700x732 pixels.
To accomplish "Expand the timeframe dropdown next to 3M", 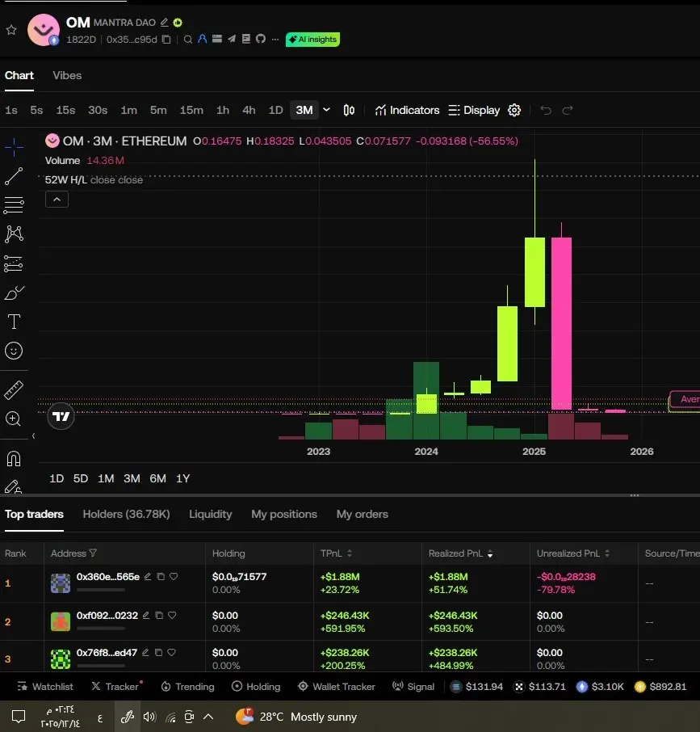I will click(326, 110).
